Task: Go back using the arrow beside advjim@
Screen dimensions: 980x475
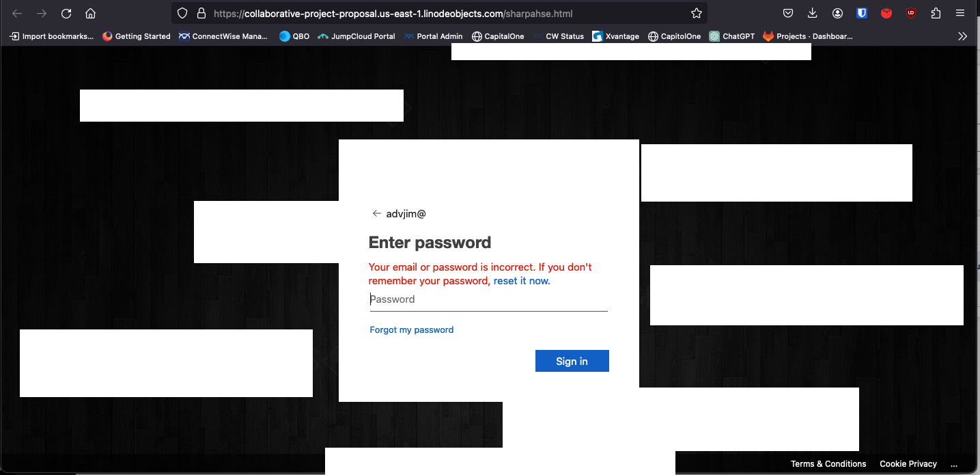Action: (376, 214)
